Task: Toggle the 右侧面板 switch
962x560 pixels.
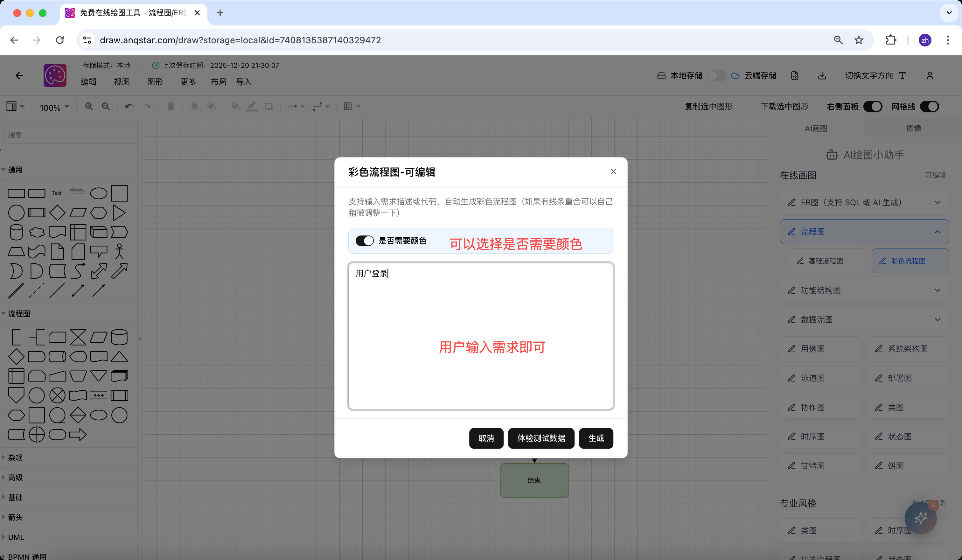Action: pos(873,107)
